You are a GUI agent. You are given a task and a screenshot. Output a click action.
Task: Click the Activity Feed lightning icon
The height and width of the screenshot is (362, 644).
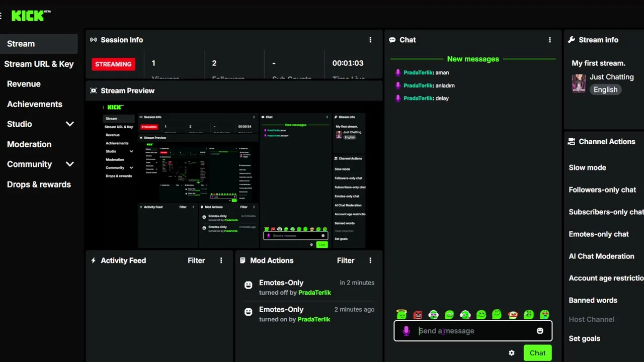(94, 260)
